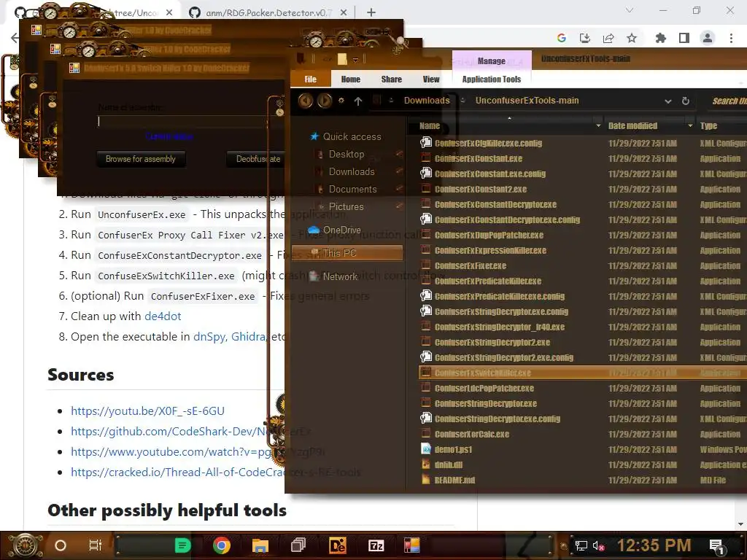747x560 pixels.
Task: Click the README.md file icon
Action: point(426,480)
